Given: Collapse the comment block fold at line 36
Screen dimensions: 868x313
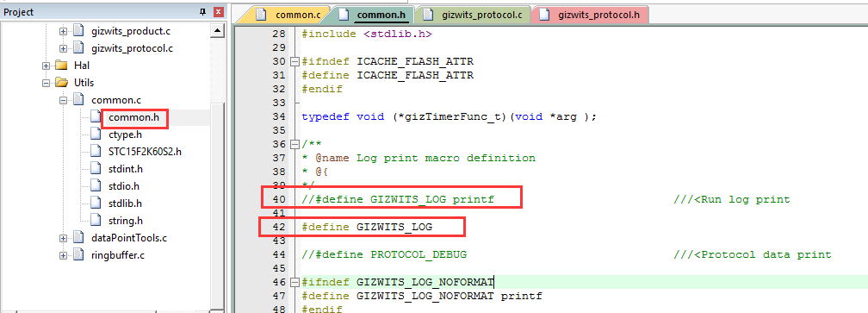Looking at the screenshot, I should (x=294, y=144).
